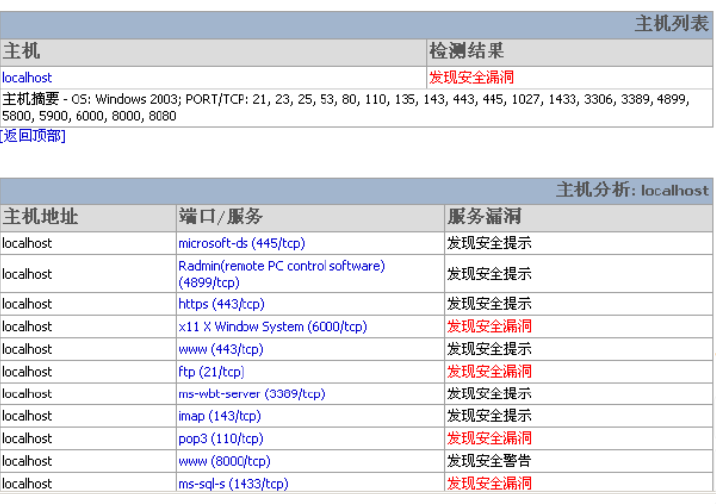
Task: Click 发现安全警告 in the www 8000 row
Action: 489,461
